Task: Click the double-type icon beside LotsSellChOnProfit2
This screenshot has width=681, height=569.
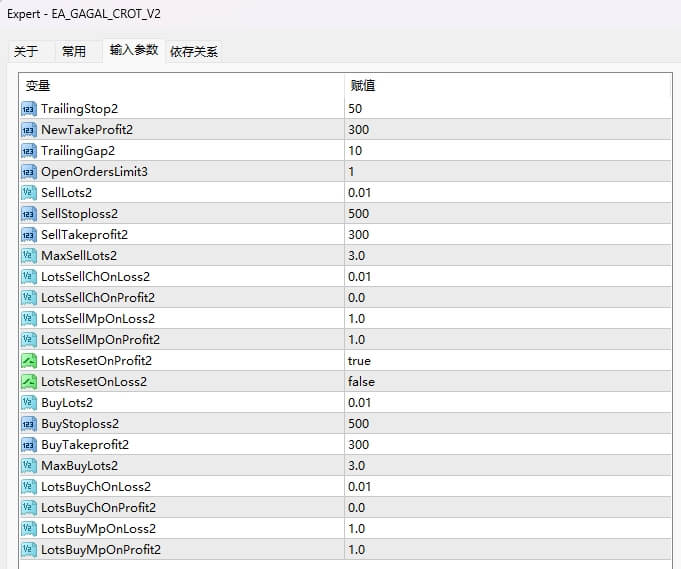Action: (x=29, y=298)
